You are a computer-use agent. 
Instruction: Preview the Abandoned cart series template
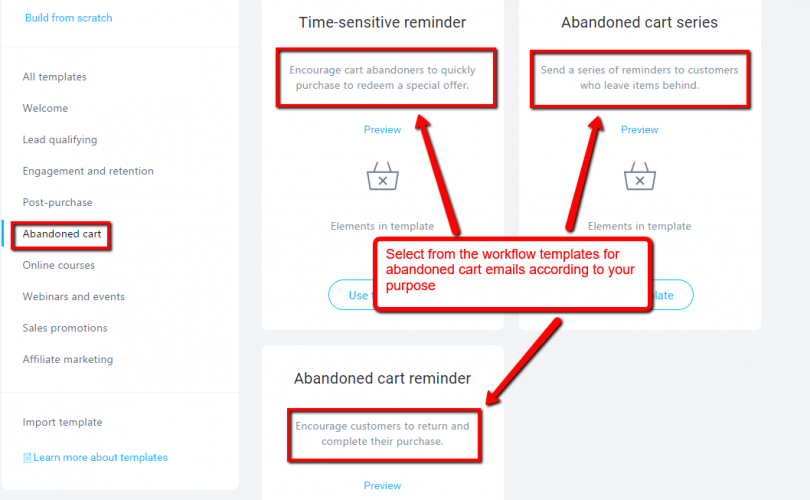coord(640,130)
